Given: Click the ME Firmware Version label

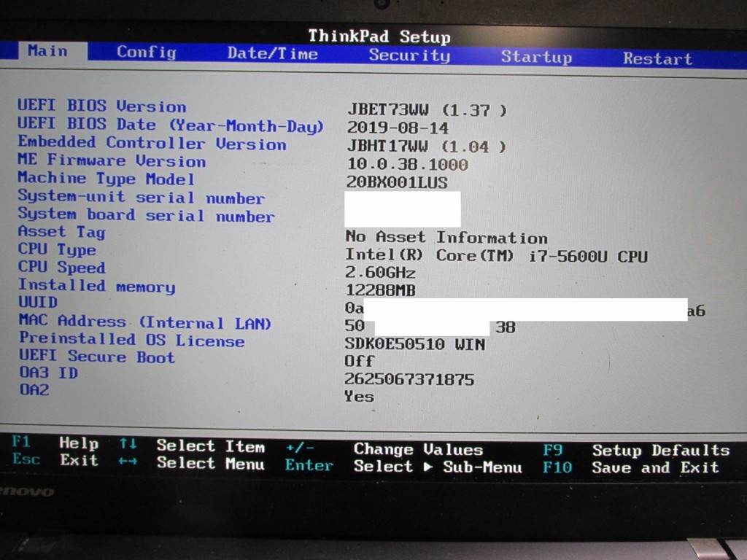Looking at the screenshot, I should tap(112, 160).
